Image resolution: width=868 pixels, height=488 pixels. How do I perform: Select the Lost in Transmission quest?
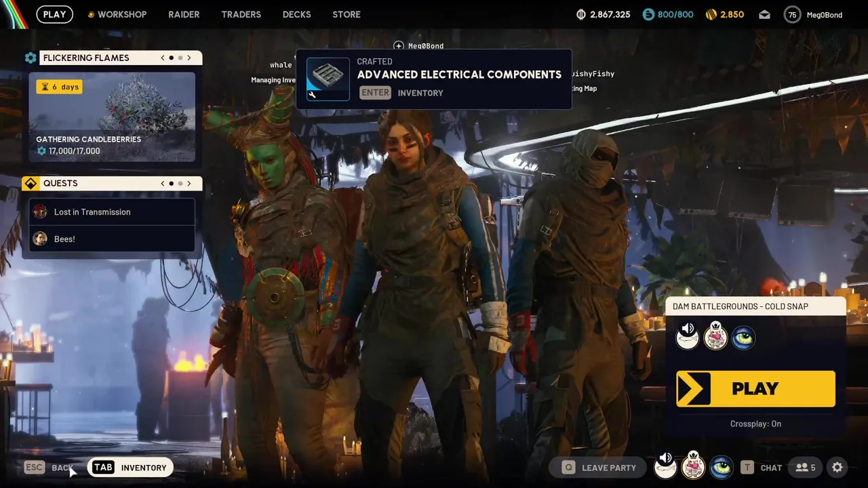(112, 212)
